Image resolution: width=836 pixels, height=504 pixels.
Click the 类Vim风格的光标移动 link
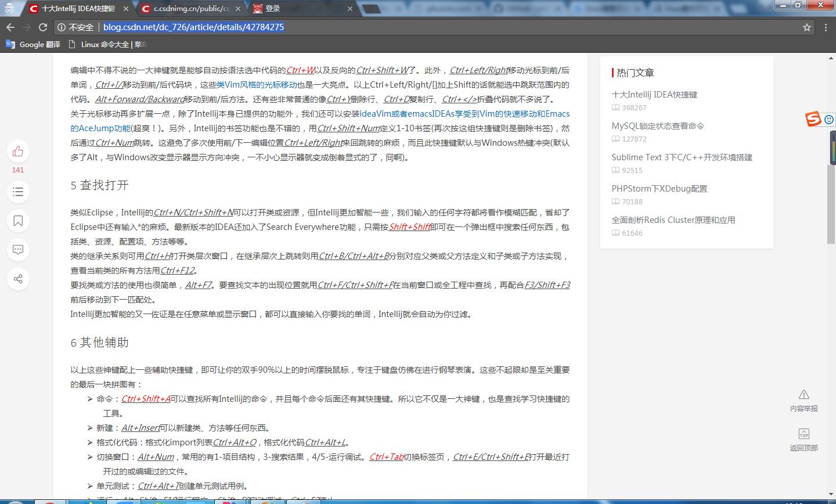[257, 85]
